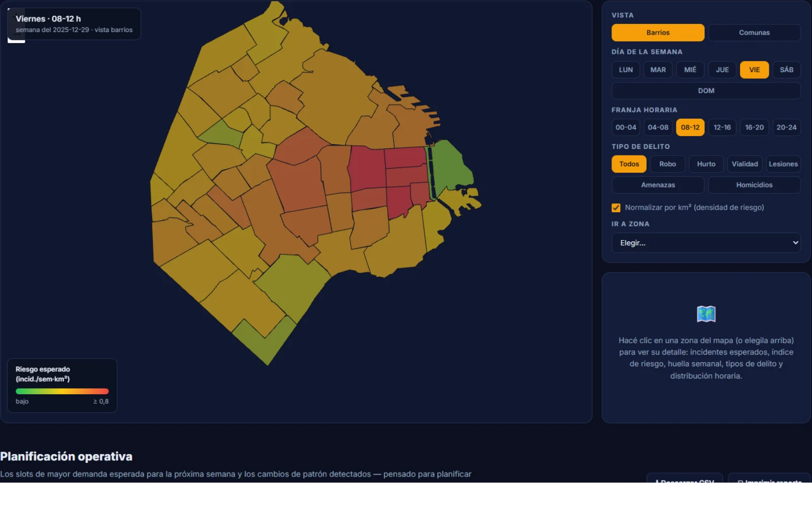The height and width of the screenshot is (508, 812).
Task: Filter crime type by Hurto
Action: pyautogui.click(x=706, y=164)
